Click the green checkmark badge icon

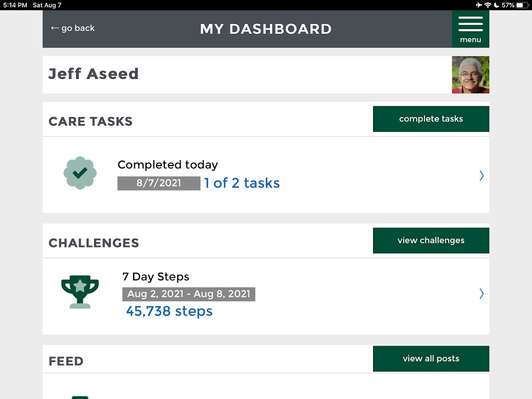pos(80,173)
